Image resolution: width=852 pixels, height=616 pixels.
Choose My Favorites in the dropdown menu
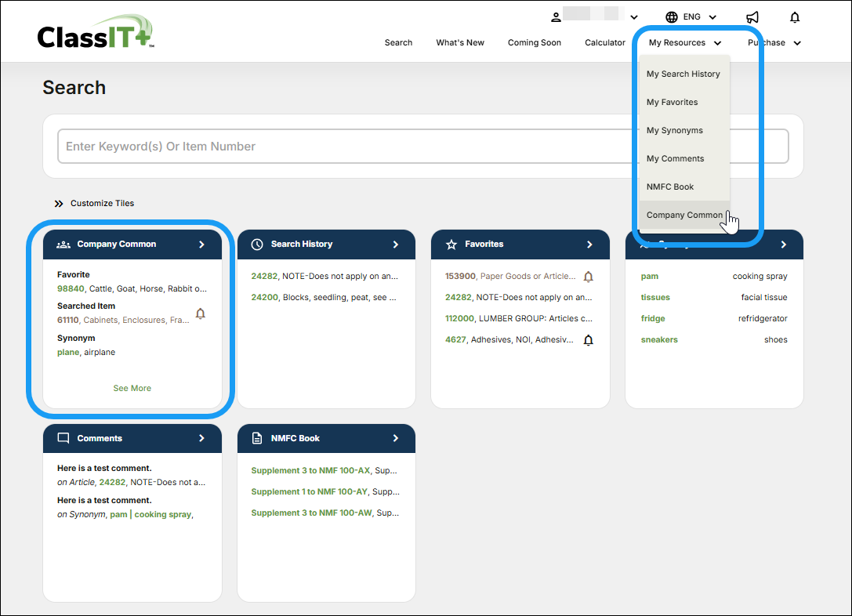(672, 102)
